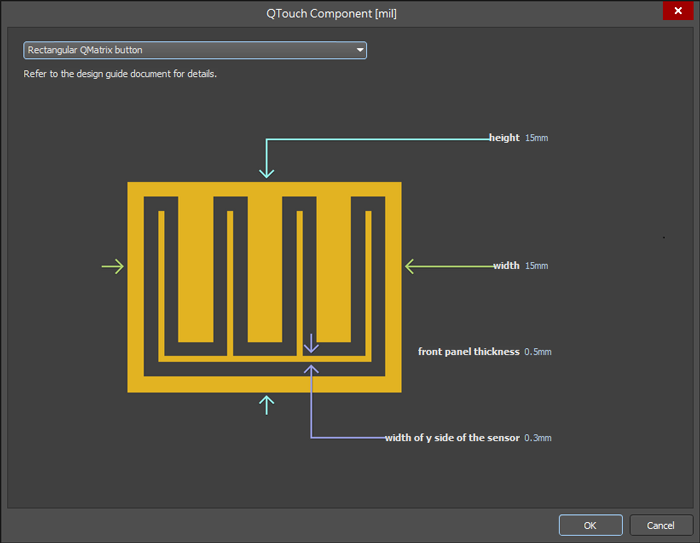Change the front panel thickness 0.5mm value
The image size is (700, 543).
pyautogui.click(x=538, y=352)
